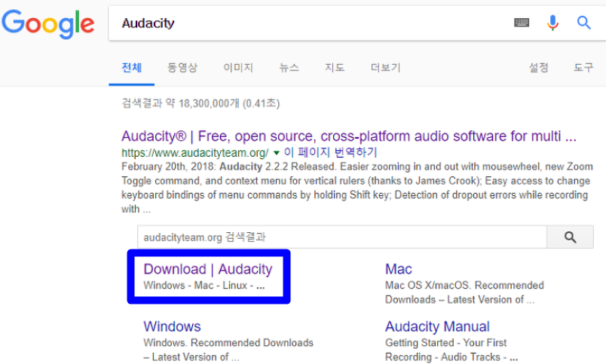Image resolution: width=606 pixels, height=364 pixels.
Task: Open 설정 settings menu
Action: [538, 68]
